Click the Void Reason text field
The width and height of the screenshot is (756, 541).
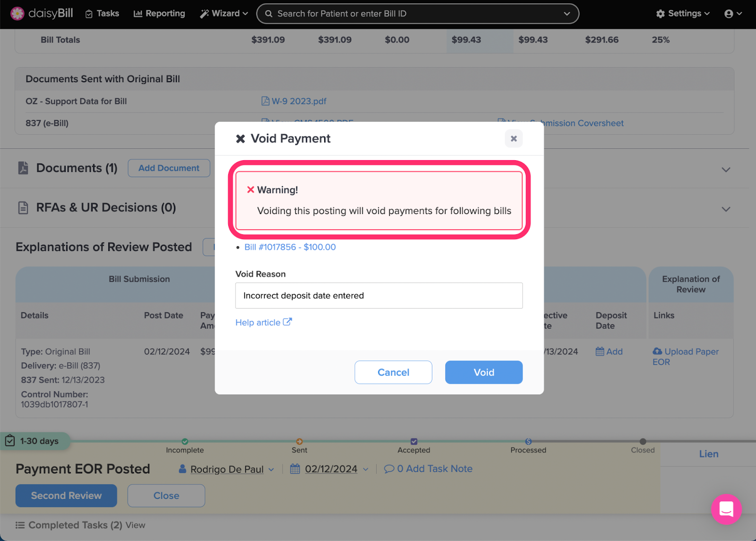coord(378,295)
